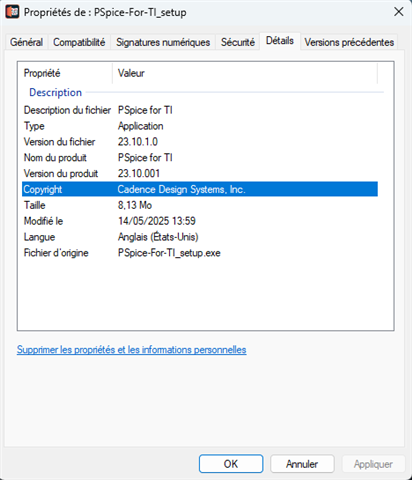Open the Versions précédentes tab
This screenshot has height=480, width=412.
click(349, 42)
